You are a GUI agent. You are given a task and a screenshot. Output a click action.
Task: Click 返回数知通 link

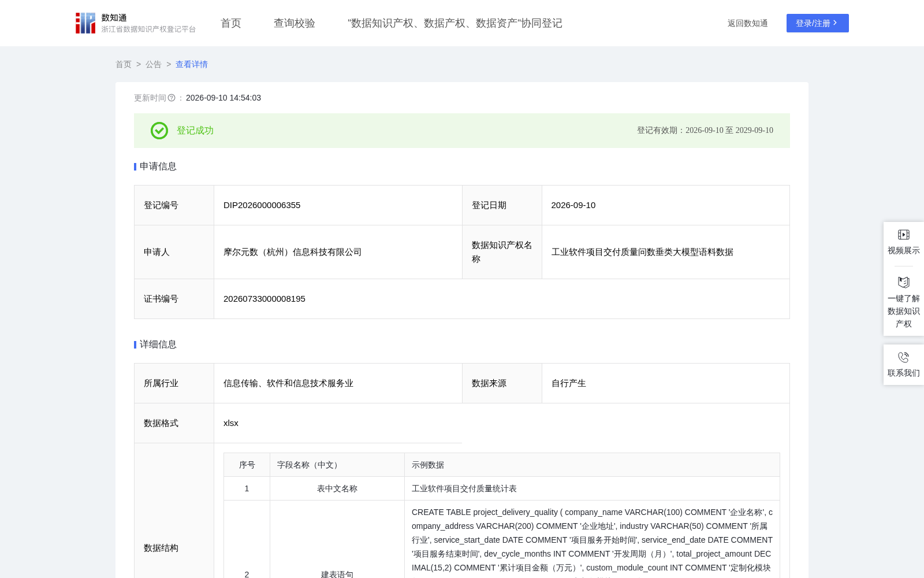click(748, 23)
